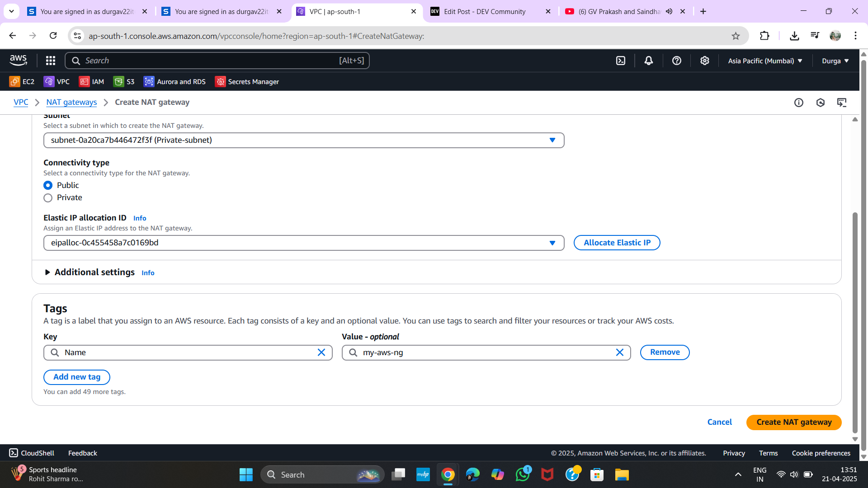Image resolution: width=868 pixels, height=488 pixels.
Task: Open the AWS home logo
Action: pos(18,60)
